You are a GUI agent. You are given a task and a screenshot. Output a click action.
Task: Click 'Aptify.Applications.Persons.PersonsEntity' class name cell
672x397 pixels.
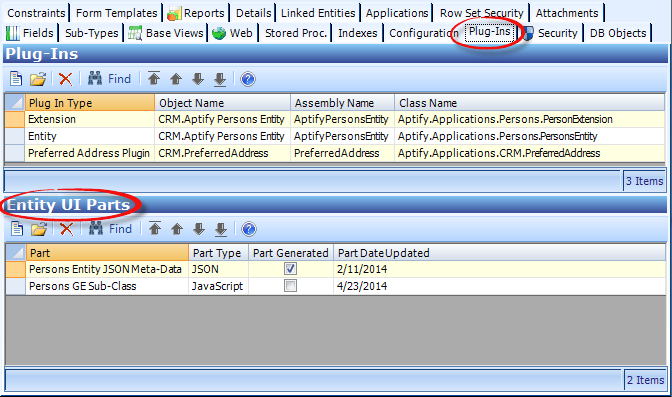tap(530, 136)
